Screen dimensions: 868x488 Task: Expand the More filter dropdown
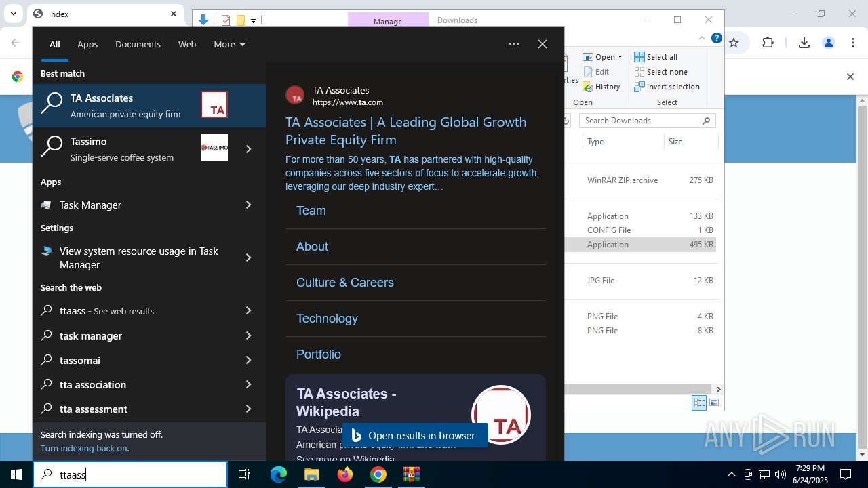click(x=230, y=44)
